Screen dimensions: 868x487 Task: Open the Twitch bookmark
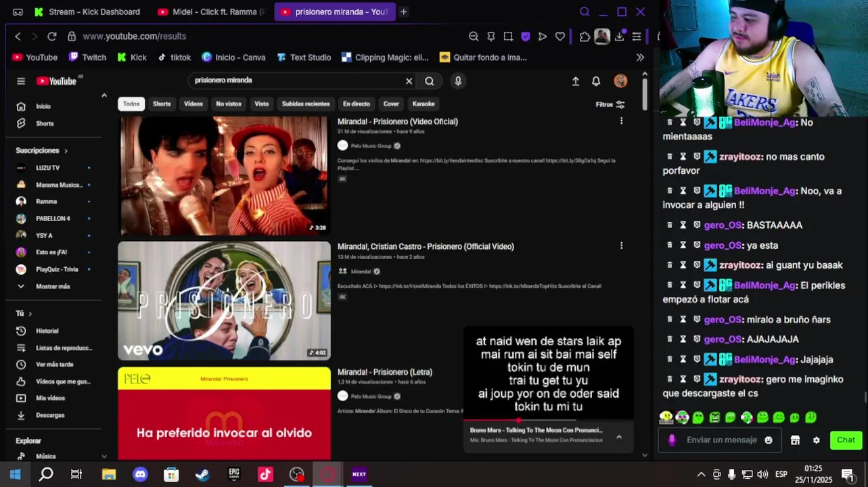[x=87, y=57]
